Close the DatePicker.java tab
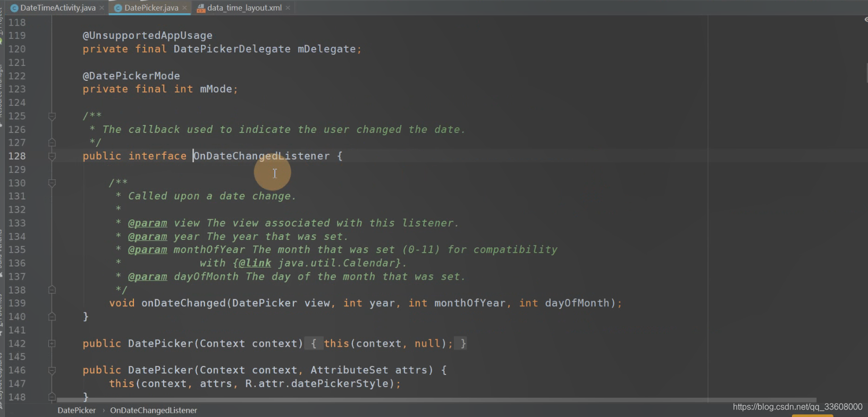 [x=184, y=8]
